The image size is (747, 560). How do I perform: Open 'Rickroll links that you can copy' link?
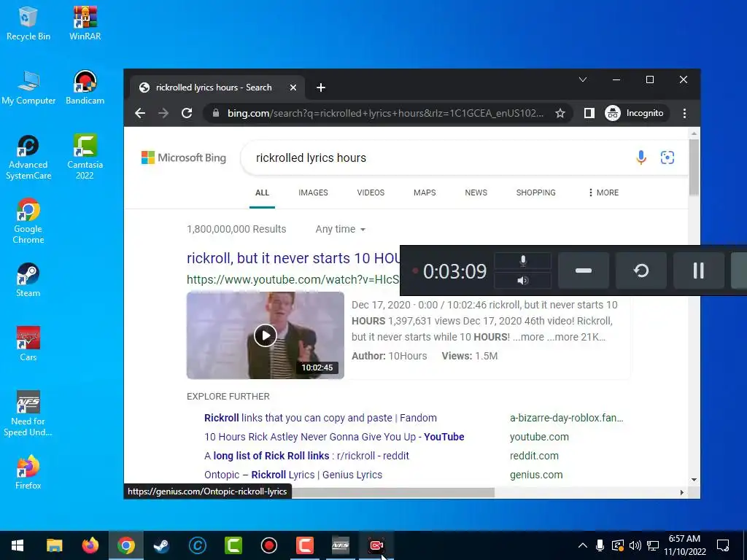pos(321,418)
